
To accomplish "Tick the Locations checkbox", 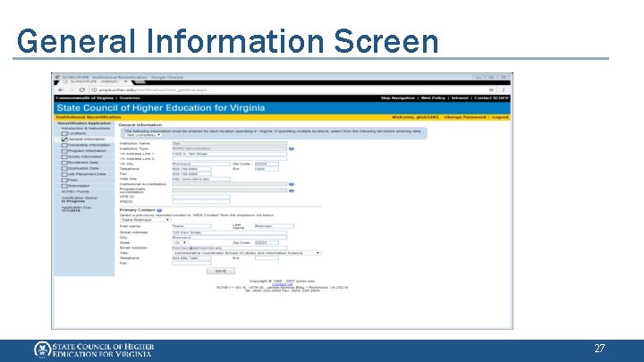I will (x=64, y=133).
